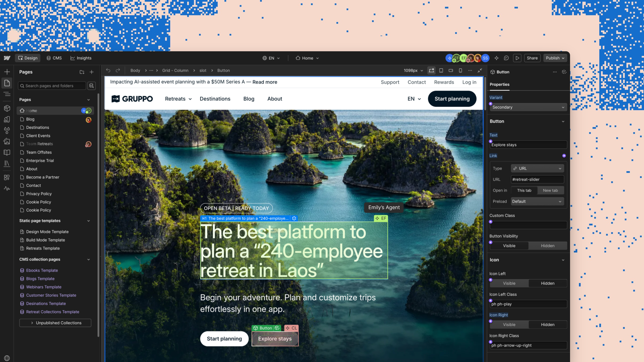
Task: Select the mobile landscape breakpoint icon
Action: click(451, 71)
